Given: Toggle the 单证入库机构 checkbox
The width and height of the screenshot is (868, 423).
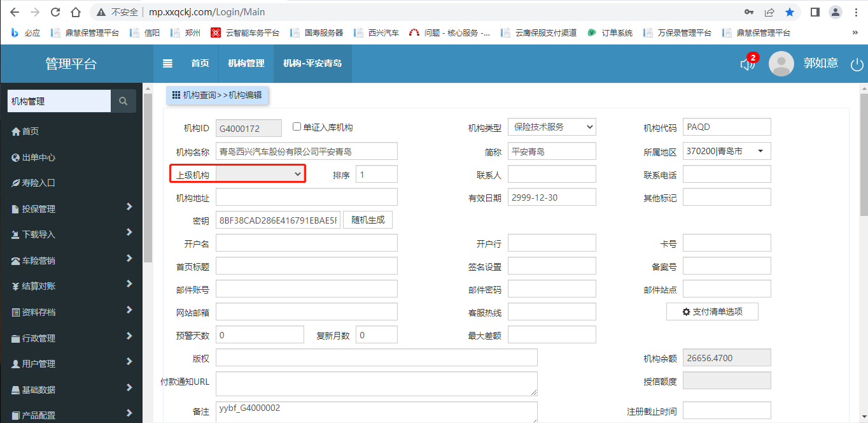Looking at the screenshot, I should [297, 127].
